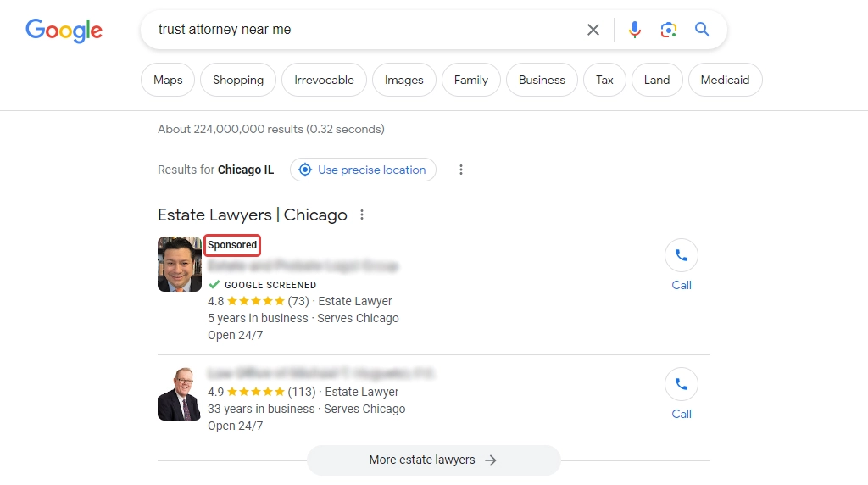This screenshot has width=868, height=485.
Task: Select the Maps filter chip
Action: point(168,80)
